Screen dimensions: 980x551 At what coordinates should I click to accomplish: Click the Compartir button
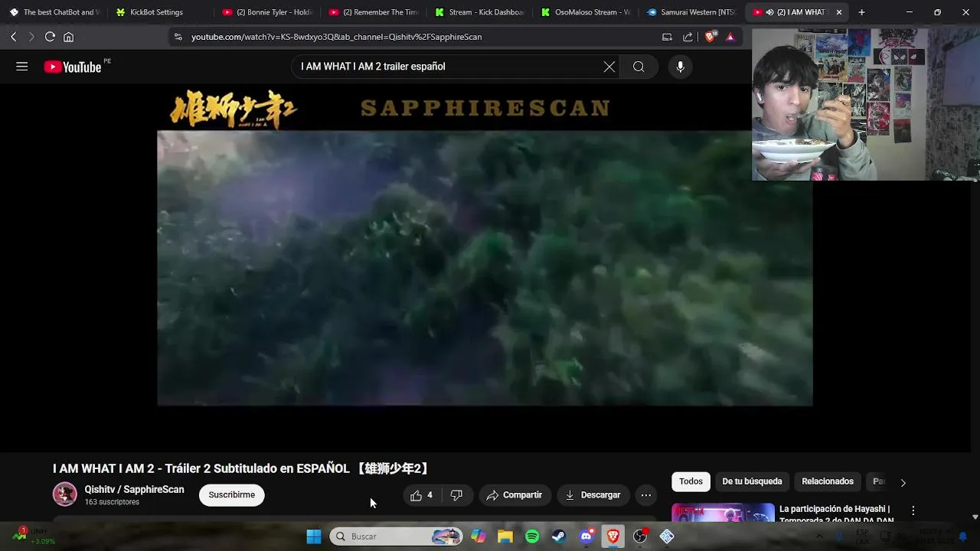tap(514, 495)
